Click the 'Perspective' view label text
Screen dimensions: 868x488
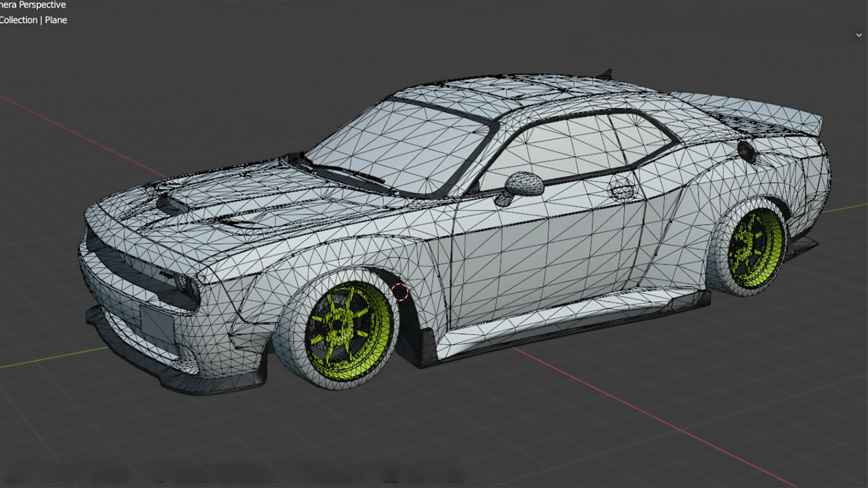click(42, 5)
